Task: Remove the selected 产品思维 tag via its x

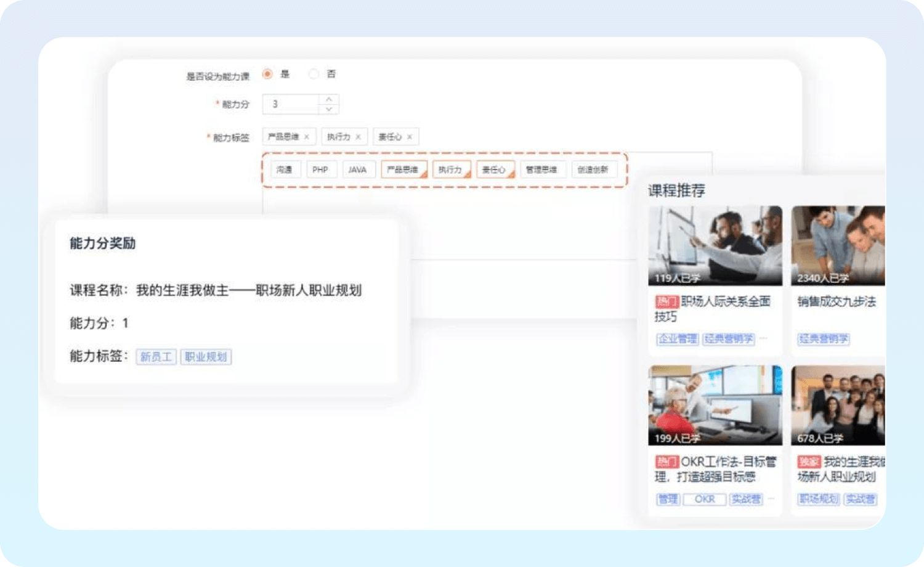Action: pos(306,137)
